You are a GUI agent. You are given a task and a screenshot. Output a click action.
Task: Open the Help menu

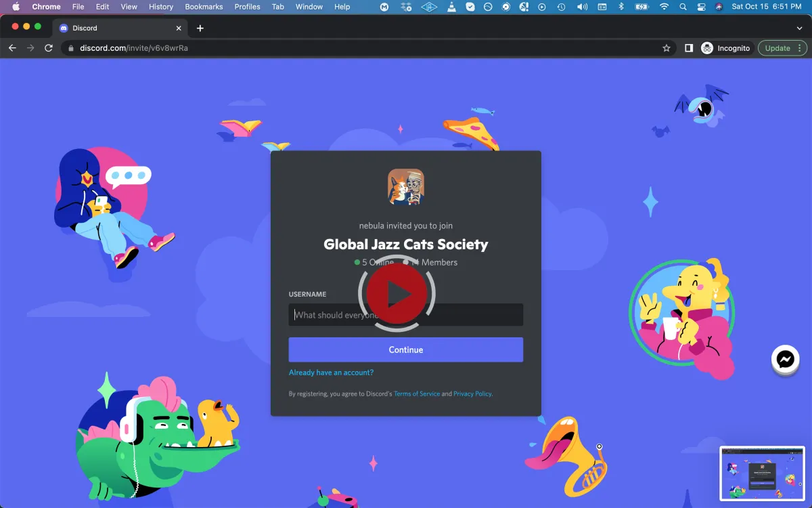point(342,7)
